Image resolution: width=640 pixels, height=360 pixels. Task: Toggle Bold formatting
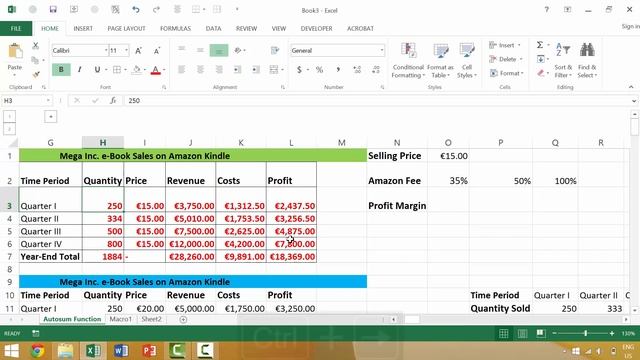61,70
